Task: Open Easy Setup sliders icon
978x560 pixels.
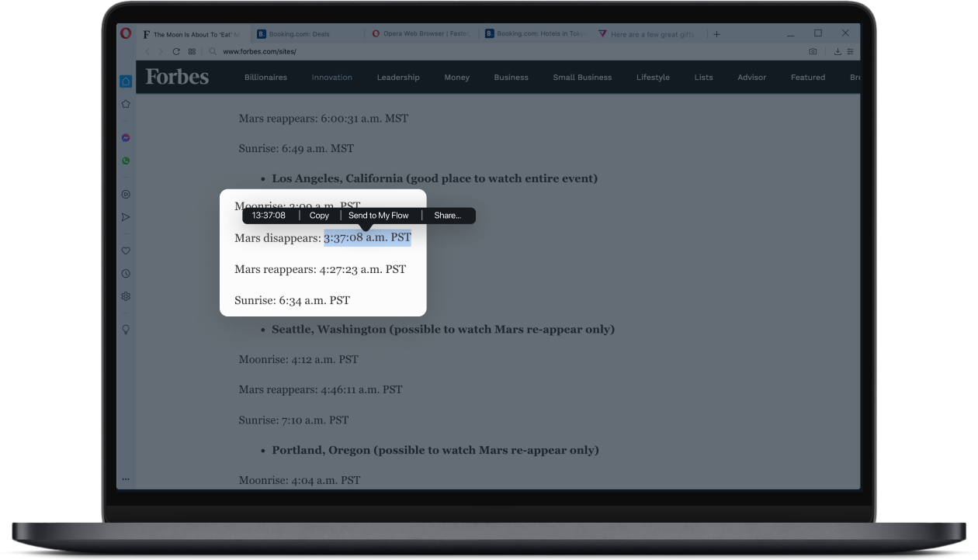Action: tap(850, 52)
